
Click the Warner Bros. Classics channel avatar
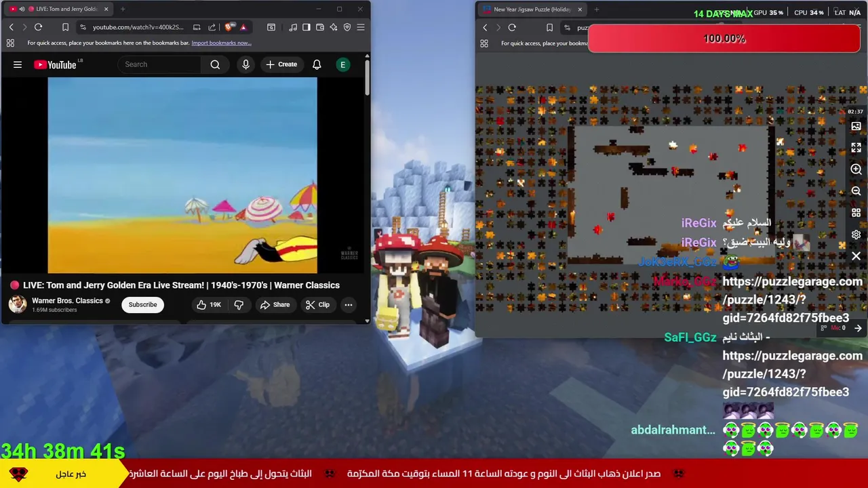coord(18,304)
